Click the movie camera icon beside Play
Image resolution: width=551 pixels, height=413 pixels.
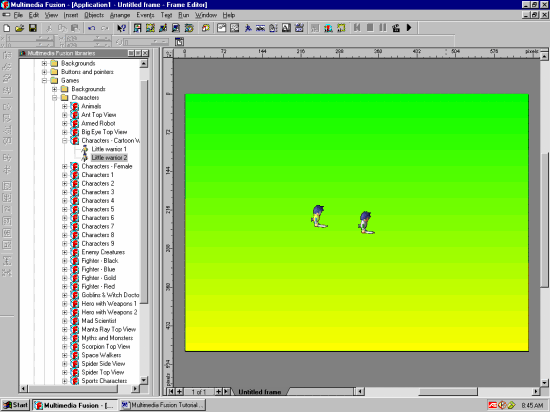[396, 27]
